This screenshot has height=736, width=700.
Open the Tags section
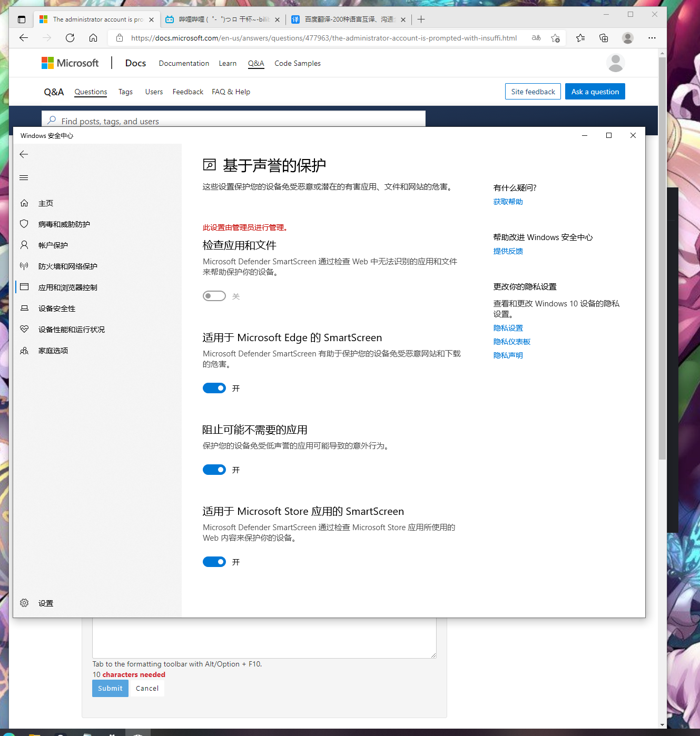click(x=125, y=92)
